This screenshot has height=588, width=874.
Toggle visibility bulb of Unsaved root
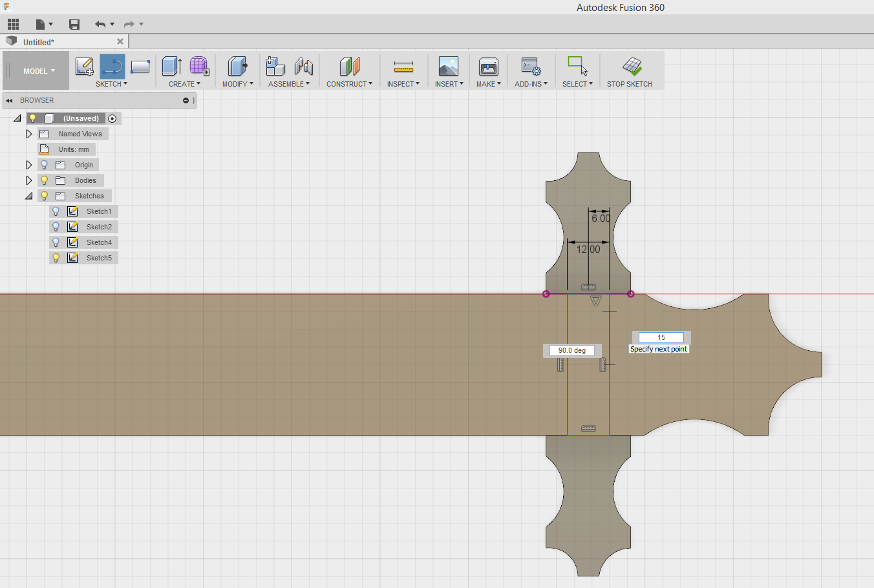pyautogui.click(x=33, y=118)
